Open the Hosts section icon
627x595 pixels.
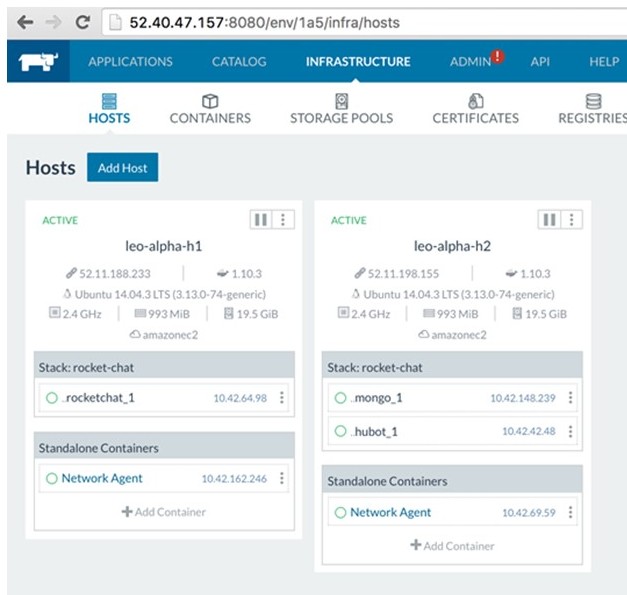[109, 101]
